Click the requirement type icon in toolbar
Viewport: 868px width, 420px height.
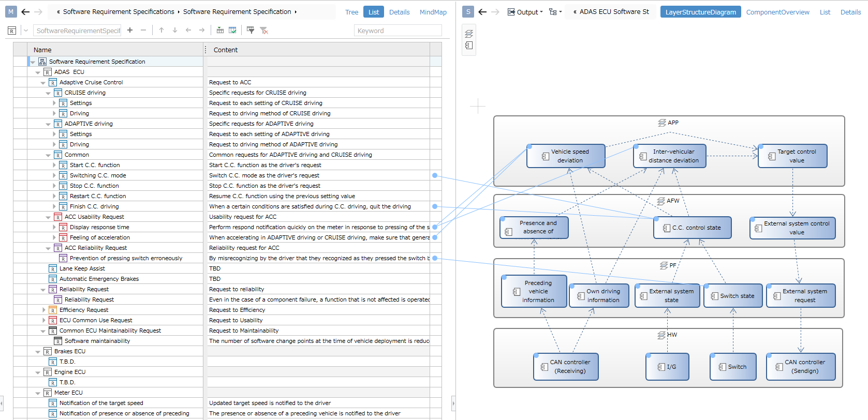12,31
